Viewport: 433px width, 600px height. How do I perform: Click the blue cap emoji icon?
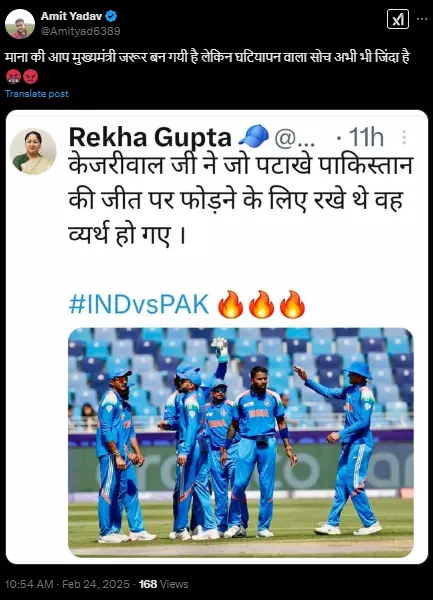click(x=254, y=136)
